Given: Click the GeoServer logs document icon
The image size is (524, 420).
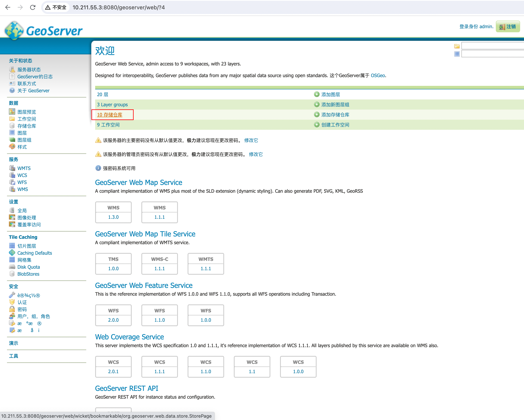Looking at the screenshot, I should click(x=12, y=76).
